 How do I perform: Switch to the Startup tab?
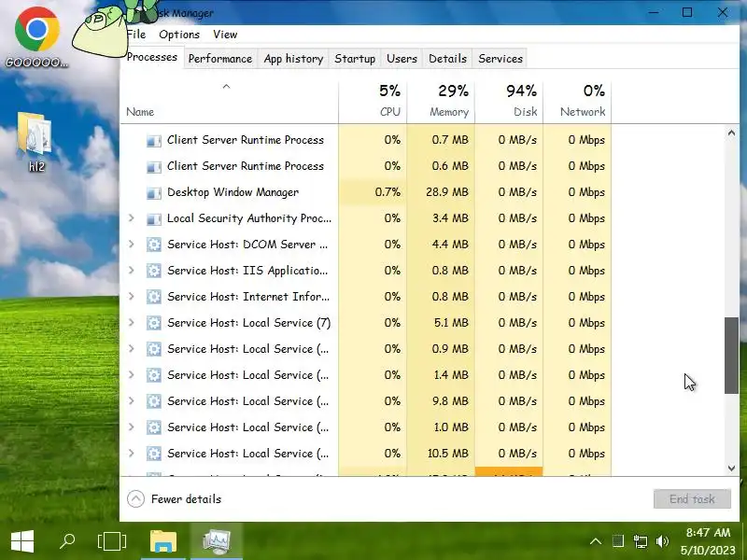point(355,59)
